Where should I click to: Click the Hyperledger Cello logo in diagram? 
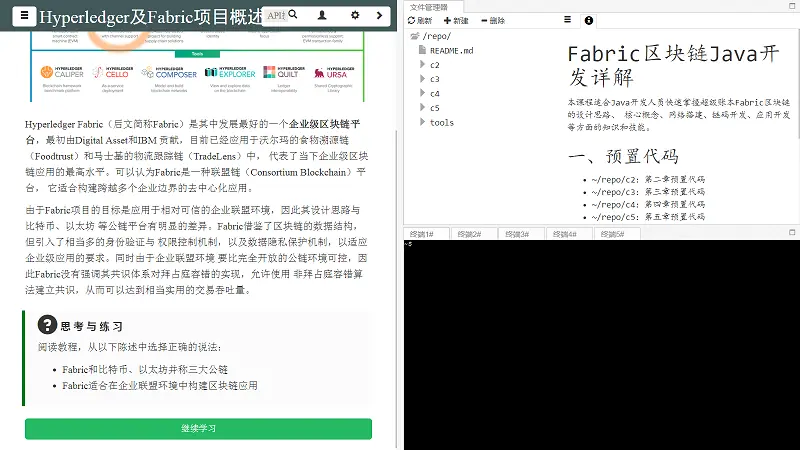(113, 72)
